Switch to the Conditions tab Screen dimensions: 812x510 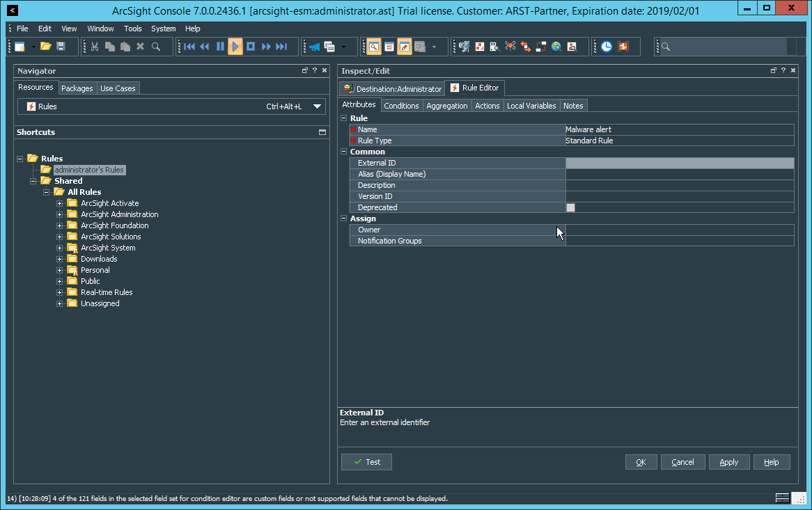tap(401, 106)
